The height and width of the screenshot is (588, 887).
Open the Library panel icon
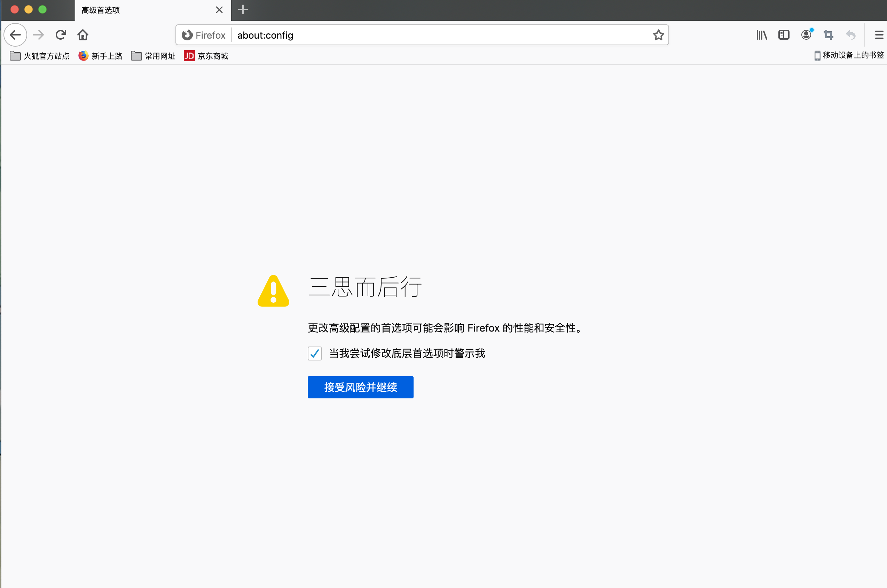coord(761,34)
